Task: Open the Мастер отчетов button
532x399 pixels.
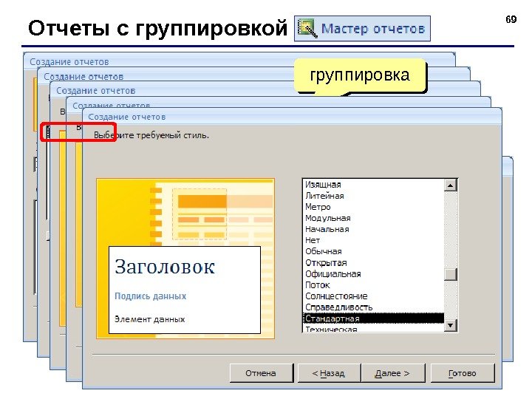Action: [362, 29]
